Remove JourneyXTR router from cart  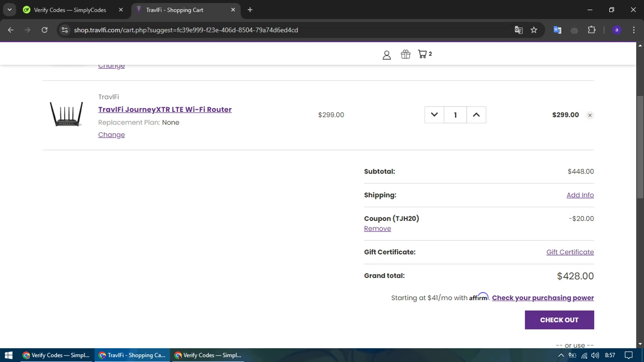pyautogui.click(x=590, y=115)
